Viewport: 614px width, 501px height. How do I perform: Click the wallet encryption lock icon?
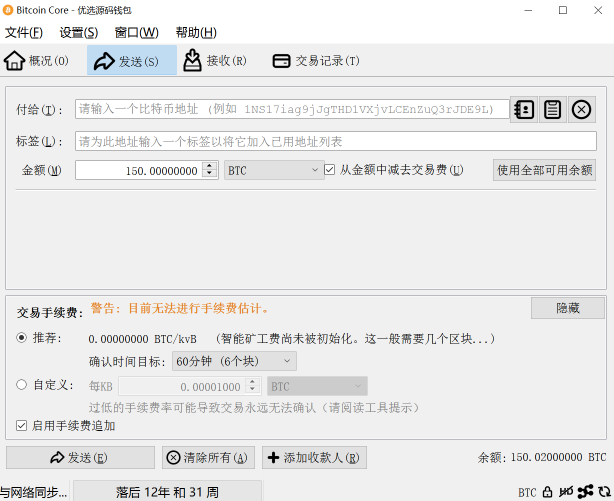pos(547,492)
